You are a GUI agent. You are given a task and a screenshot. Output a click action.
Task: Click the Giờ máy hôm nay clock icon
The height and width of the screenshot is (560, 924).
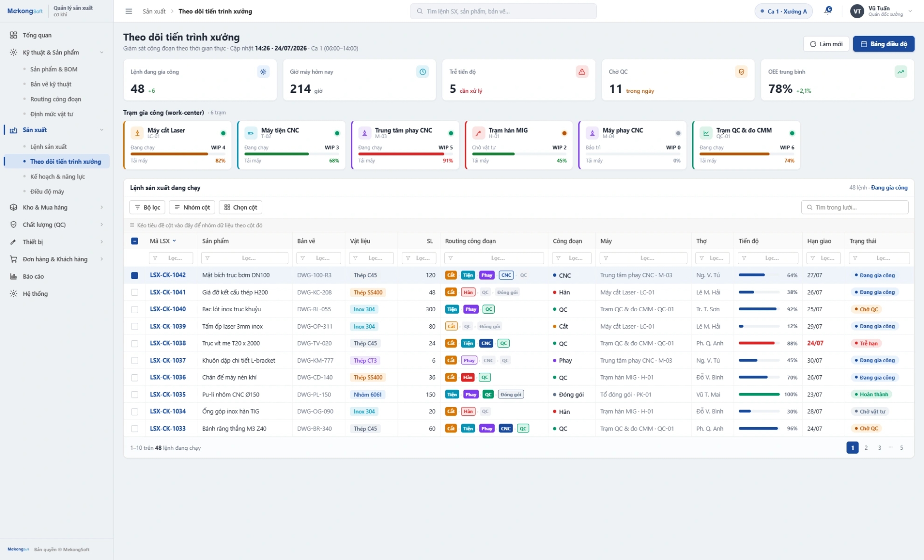pos(423,72)
